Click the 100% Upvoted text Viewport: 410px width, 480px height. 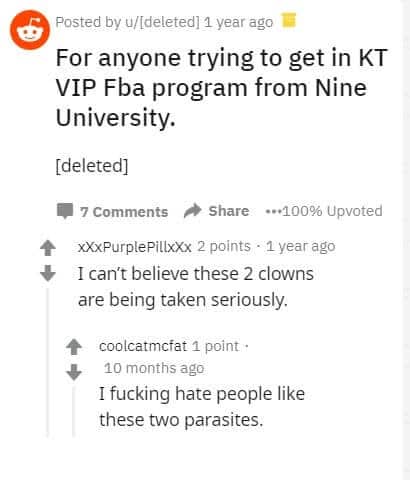[x=332, y=211]
